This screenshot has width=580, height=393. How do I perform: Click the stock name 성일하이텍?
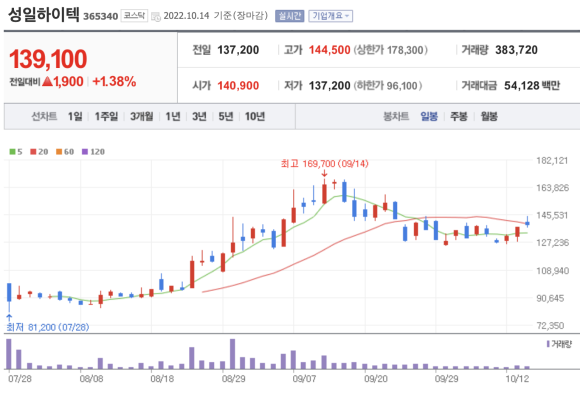coord(44,15)
